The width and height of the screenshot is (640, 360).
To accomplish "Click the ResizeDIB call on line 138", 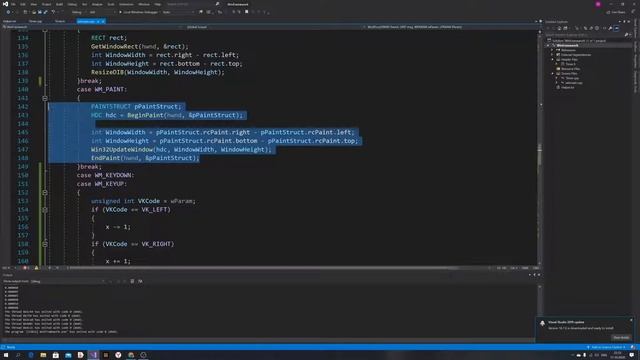I will (x=158, y=72).
